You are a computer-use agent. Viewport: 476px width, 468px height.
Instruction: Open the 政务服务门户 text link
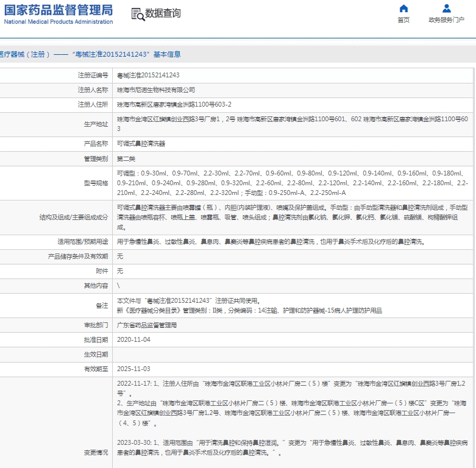[x=446, y=20]
